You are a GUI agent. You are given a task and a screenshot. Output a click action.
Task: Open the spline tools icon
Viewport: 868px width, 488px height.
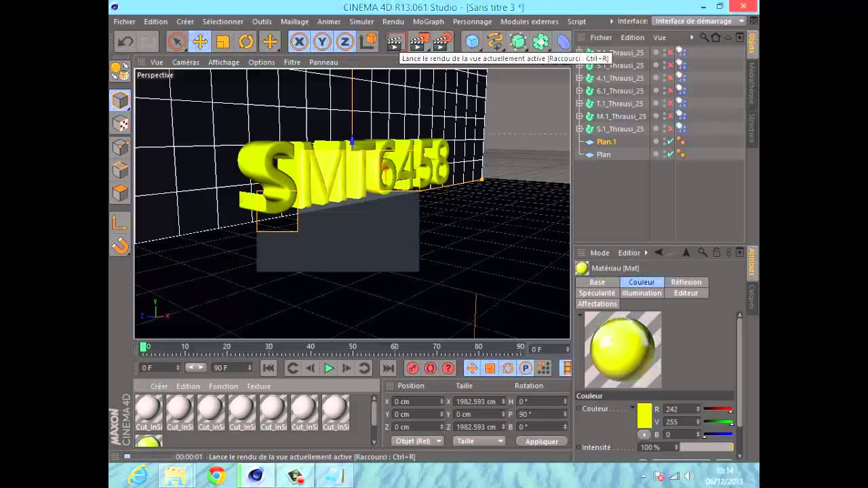[496, 42]
